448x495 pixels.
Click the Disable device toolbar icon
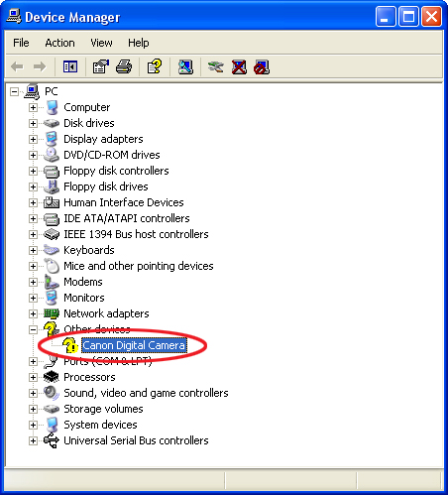(262, 66)
